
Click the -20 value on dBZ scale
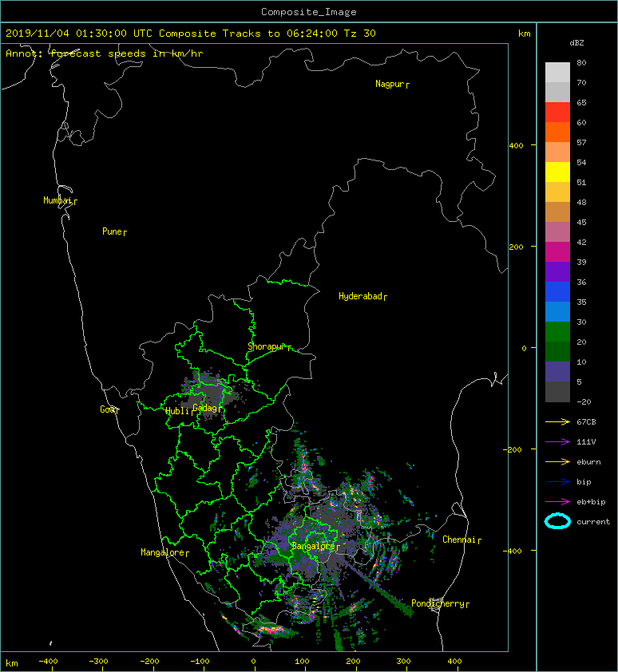pos(584,402)
